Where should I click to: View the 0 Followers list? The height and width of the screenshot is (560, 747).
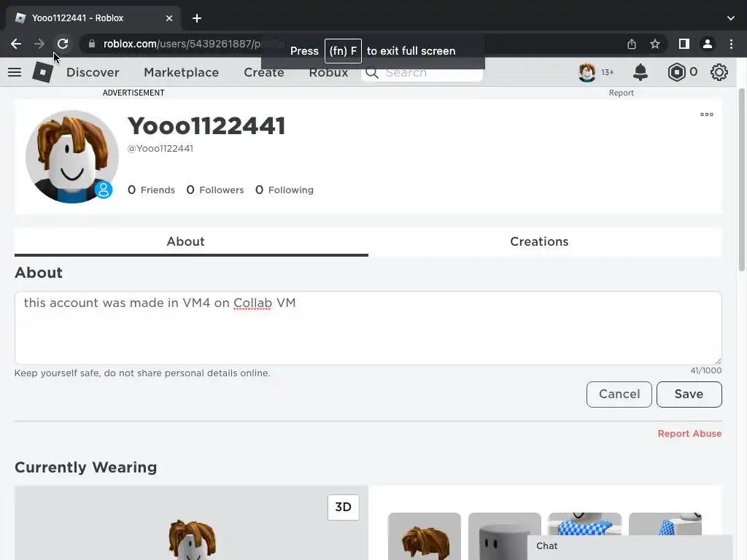click(215, 190)
